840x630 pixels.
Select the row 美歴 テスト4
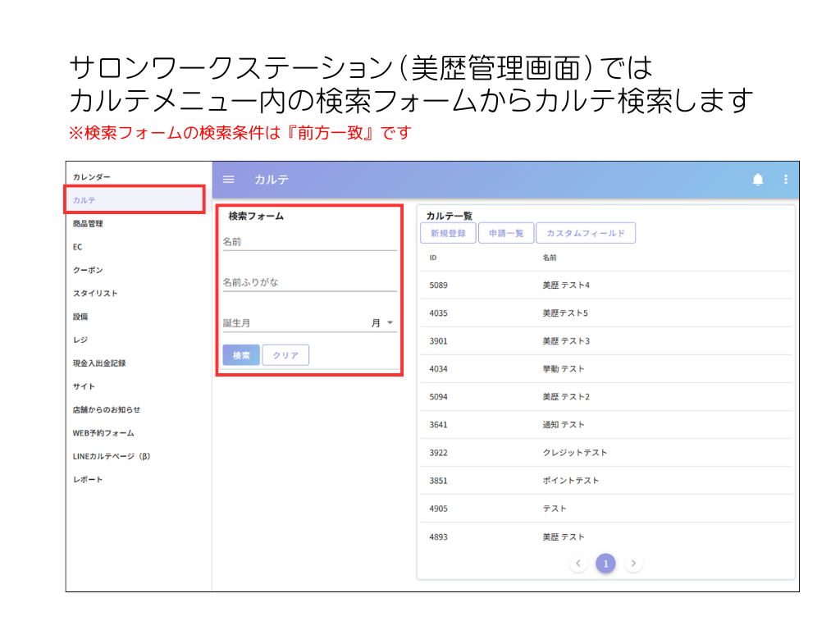pos(606,285)
